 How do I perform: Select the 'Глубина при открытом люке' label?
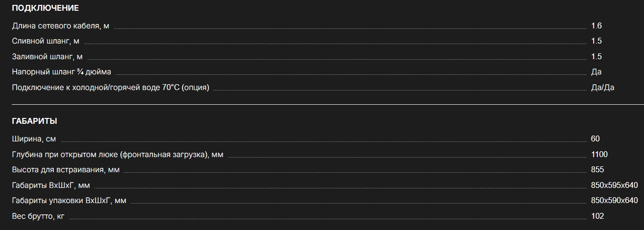[118, 155]
